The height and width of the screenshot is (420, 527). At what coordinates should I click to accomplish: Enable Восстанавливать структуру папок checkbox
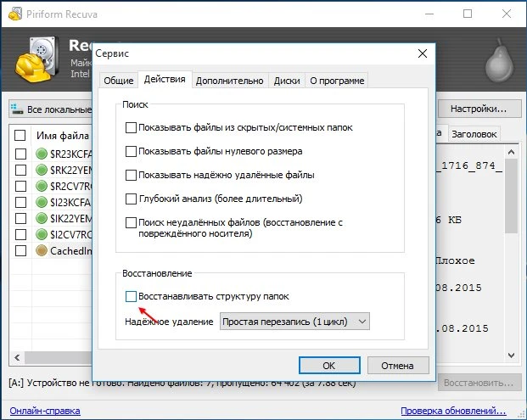click(131, 297)
